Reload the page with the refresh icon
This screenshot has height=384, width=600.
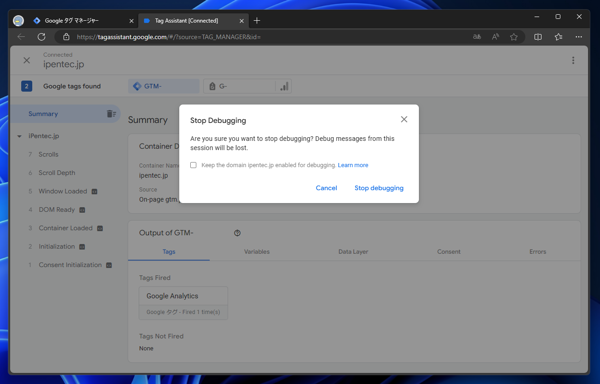coord(41,37)
